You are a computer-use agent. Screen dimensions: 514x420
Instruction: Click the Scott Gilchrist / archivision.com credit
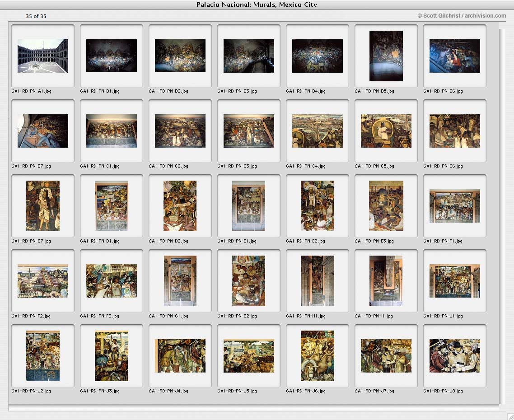click(462, 15)
